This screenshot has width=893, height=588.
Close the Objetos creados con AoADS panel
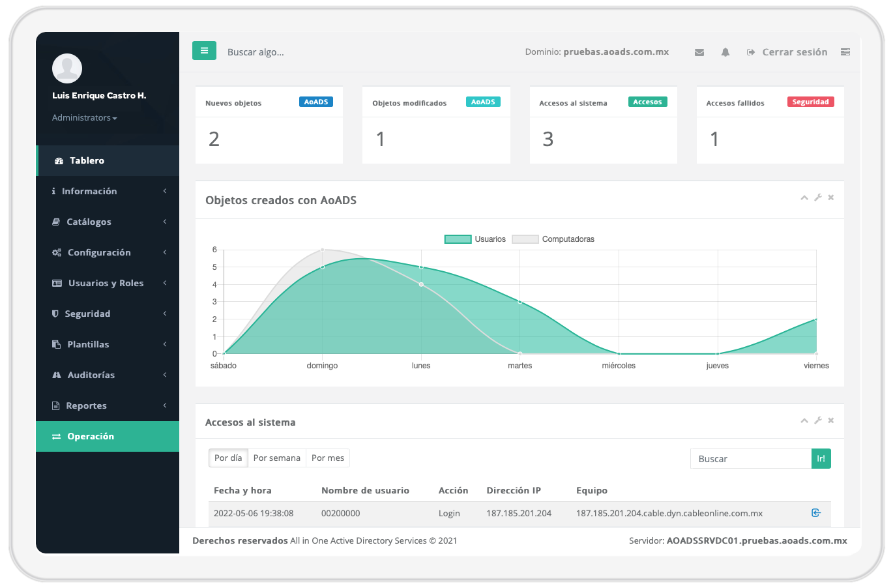[831, 198]
